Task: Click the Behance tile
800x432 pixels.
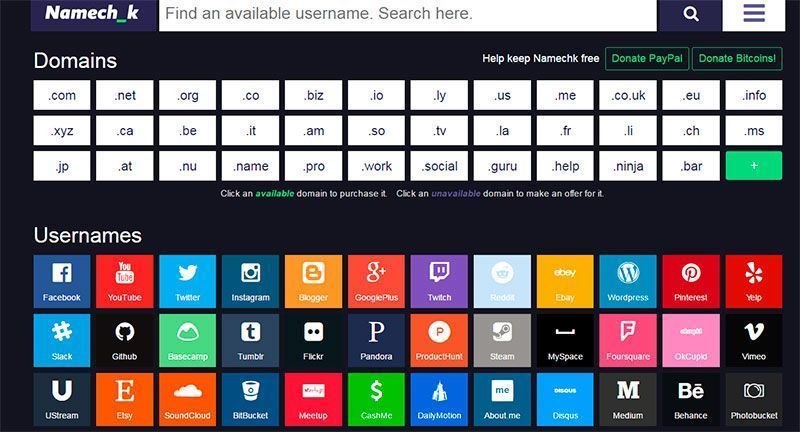Action: (x=691, y=399)
